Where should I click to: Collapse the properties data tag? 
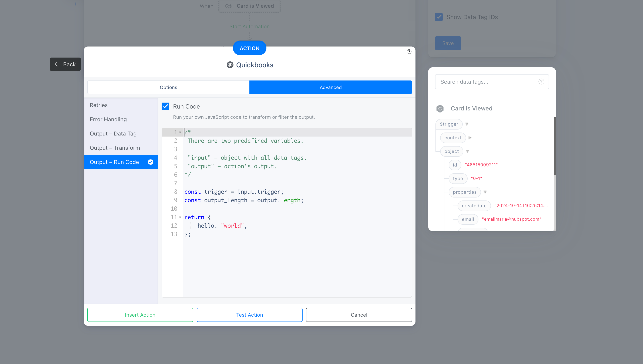click(x=485, y=192)
